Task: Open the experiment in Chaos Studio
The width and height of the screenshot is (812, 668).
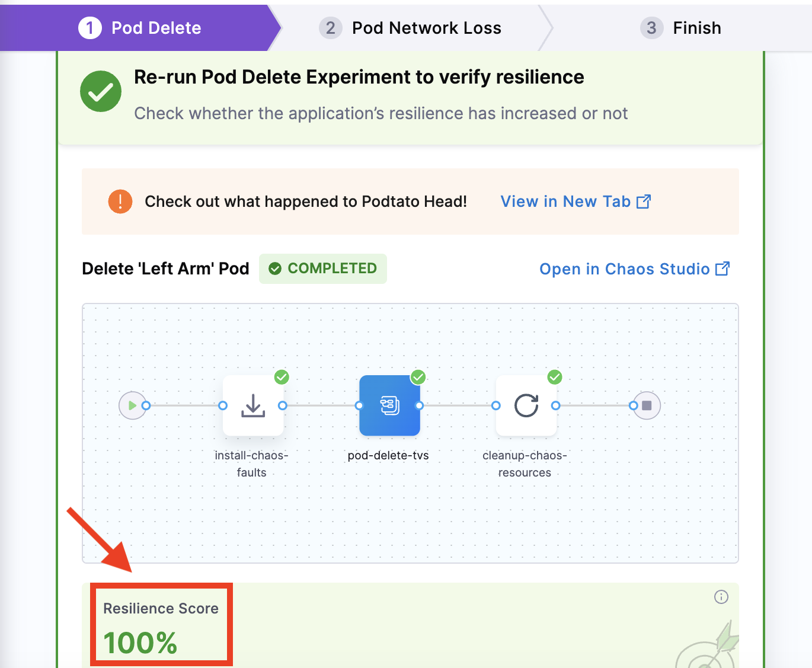Action: point(624,269)
